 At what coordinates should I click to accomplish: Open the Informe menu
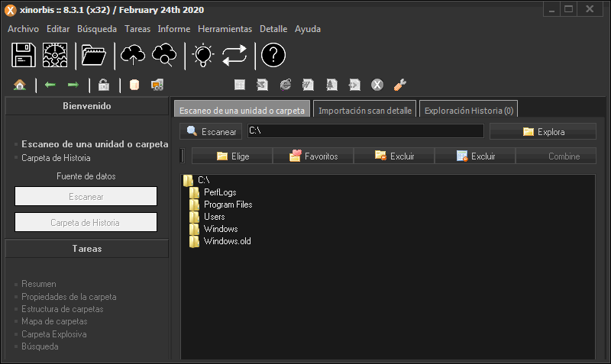174,29
